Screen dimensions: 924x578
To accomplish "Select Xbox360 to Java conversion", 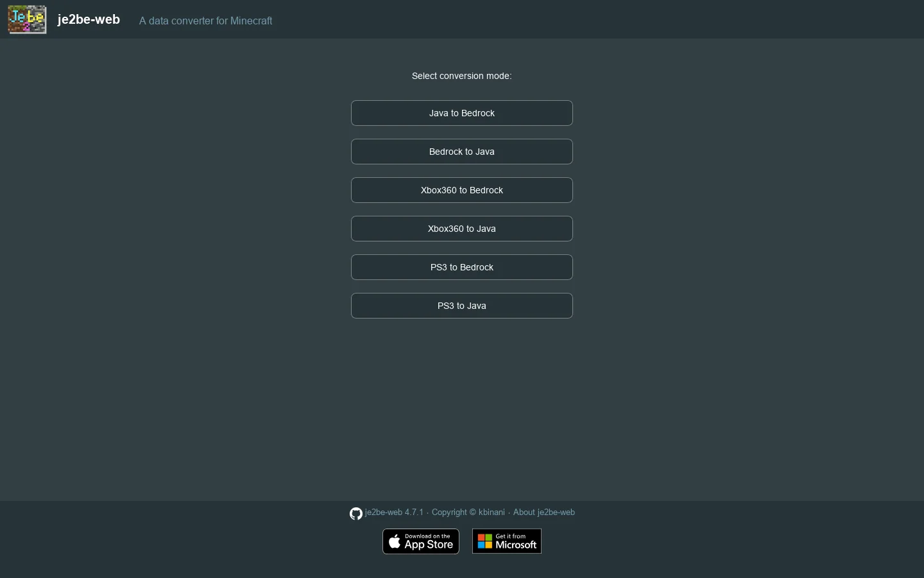I will [x=462, y=229].
